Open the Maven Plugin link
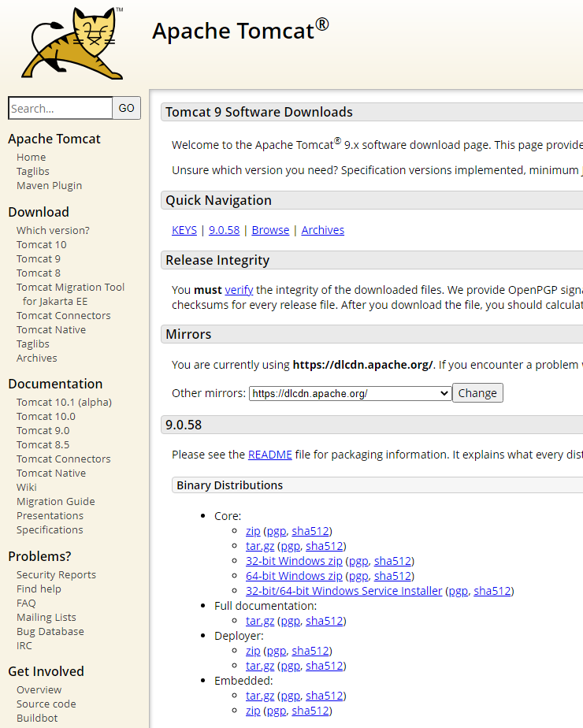Screen dimensions: 583x728 pyautogui.click(x=49, y=186)
